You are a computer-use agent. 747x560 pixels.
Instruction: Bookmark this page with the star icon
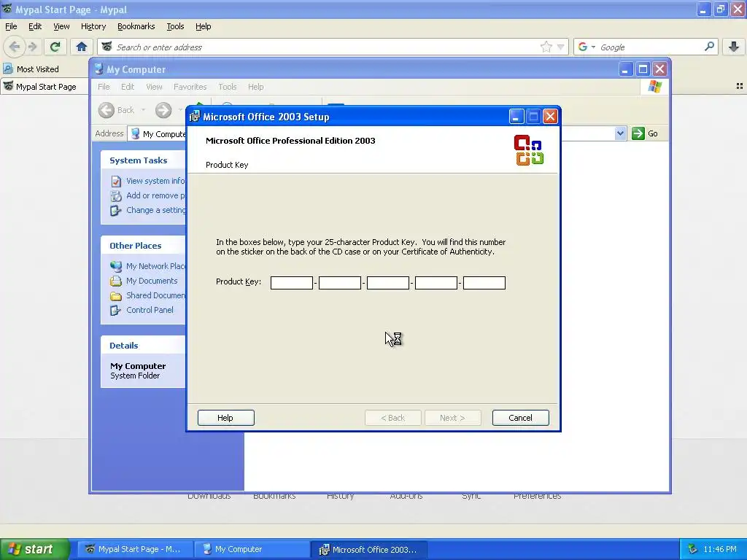(546, 47)
